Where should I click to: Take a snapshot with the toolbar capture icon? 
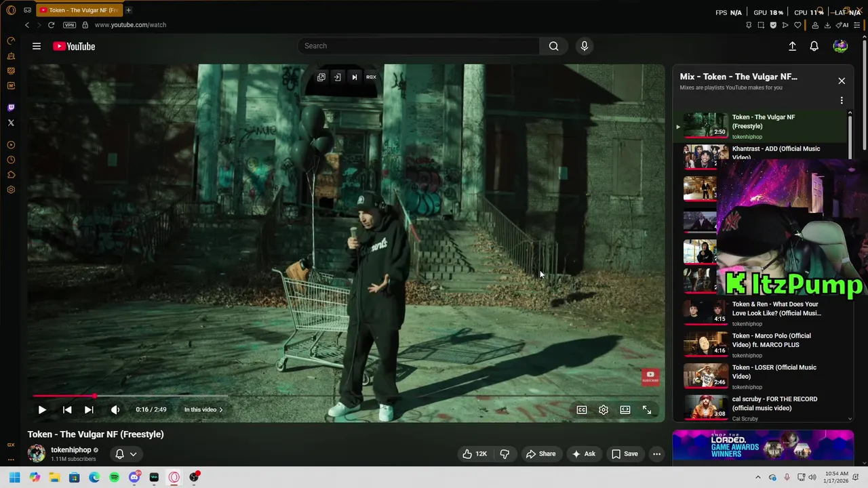pyautogui.click(x=761, y=25)
